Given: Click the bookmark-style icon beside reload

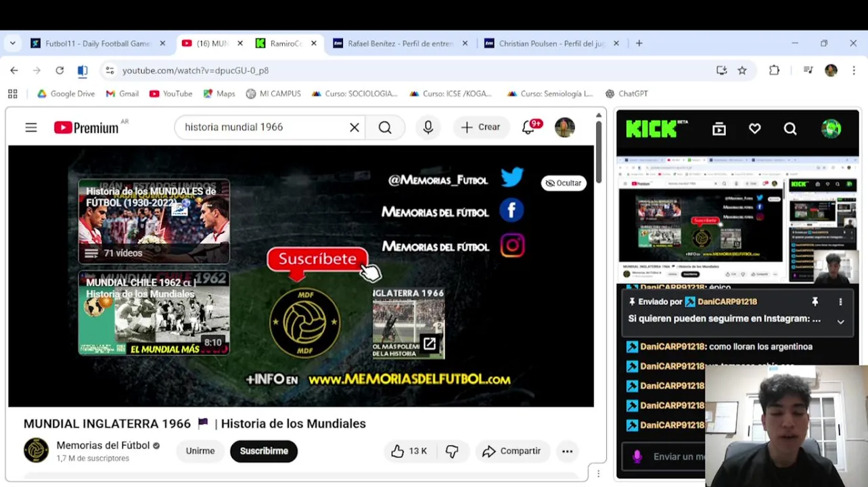Looking at the screenshot, I should click(x=83, y=70).
